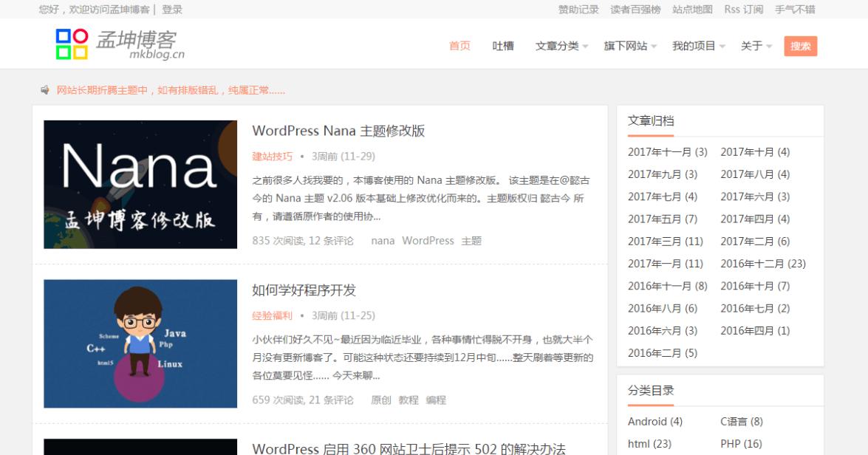Expand the 旗下网站 dropdown menu
The width and height of the screenshot is (868, 455).
[630, 46]
